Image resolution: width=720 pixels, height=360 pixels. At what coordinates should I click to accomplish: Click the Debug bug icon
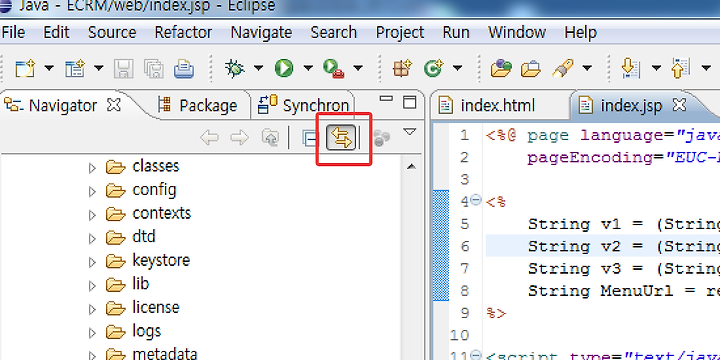pyautogui.click(x=234, y=68)
